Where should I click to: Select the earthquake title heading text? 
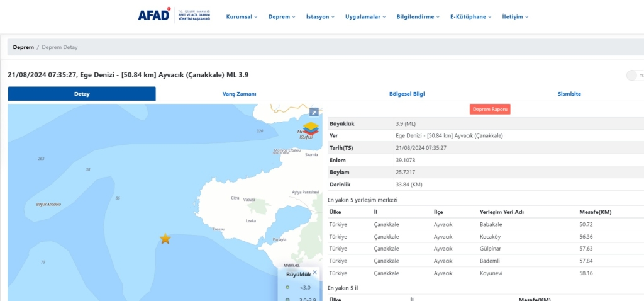pyautogui.click(x=128, y=75)
